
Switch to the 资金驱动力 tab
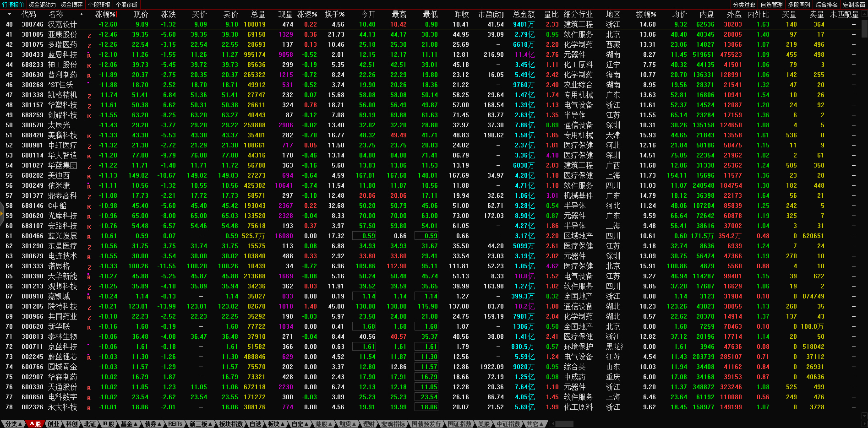pos(42,5)
